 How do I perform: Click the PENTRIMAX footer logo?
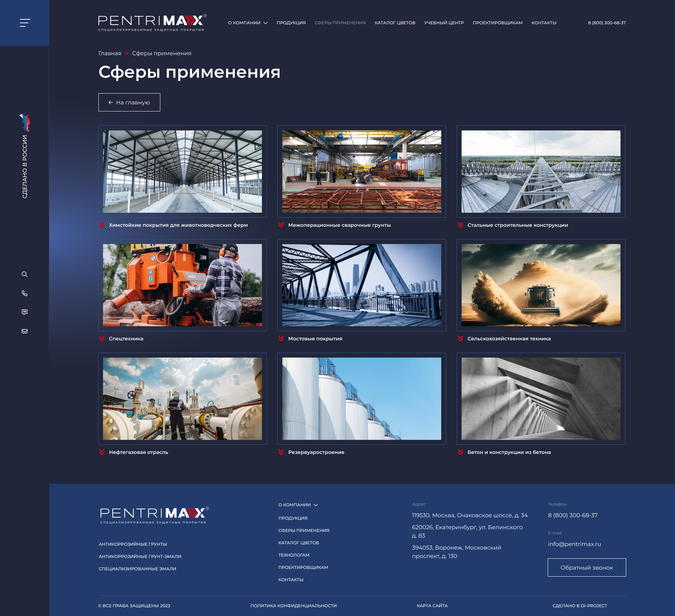tap(154, 515)
